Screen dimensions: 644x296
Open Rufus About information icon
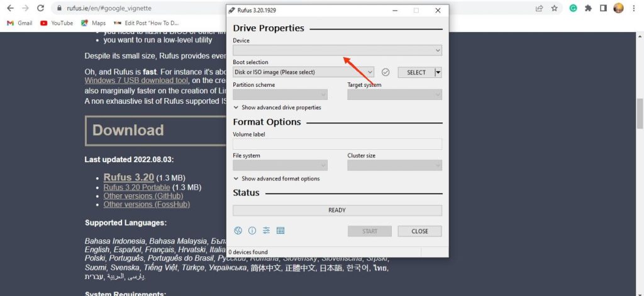pyautogui.click(x=252, y=231)
